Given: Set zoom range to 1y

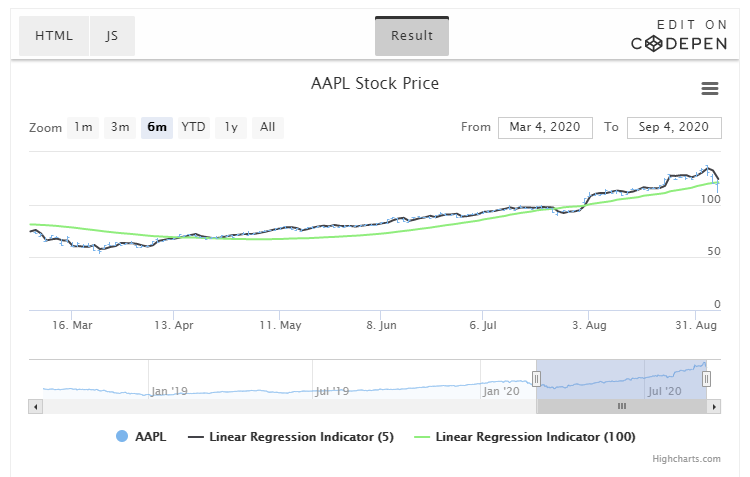Looking at the screenshot, I should [x=231, y=127].
